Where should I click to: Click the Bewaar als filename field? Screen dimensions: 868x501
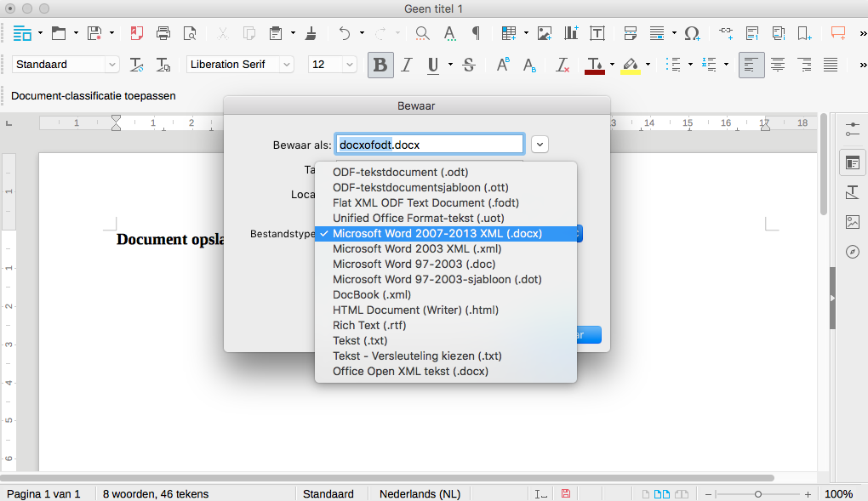[430, 145]
